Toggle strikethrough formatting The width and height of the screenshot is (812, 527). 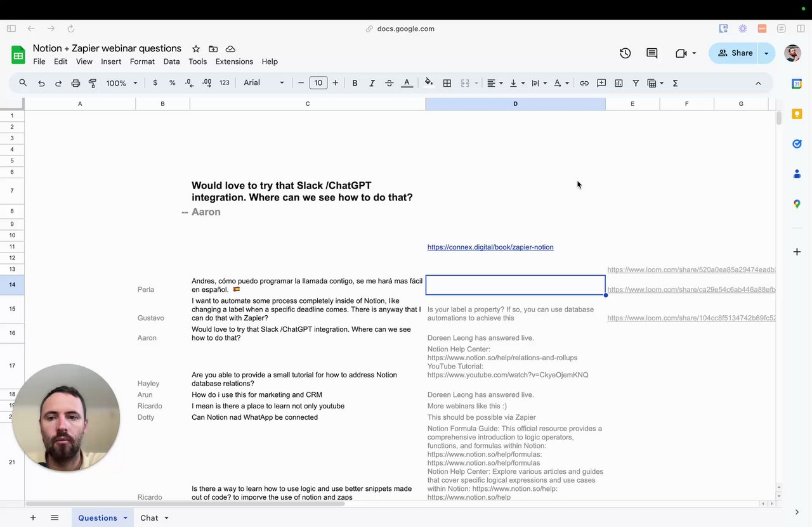pyautogui.click(x=390, y=83)
